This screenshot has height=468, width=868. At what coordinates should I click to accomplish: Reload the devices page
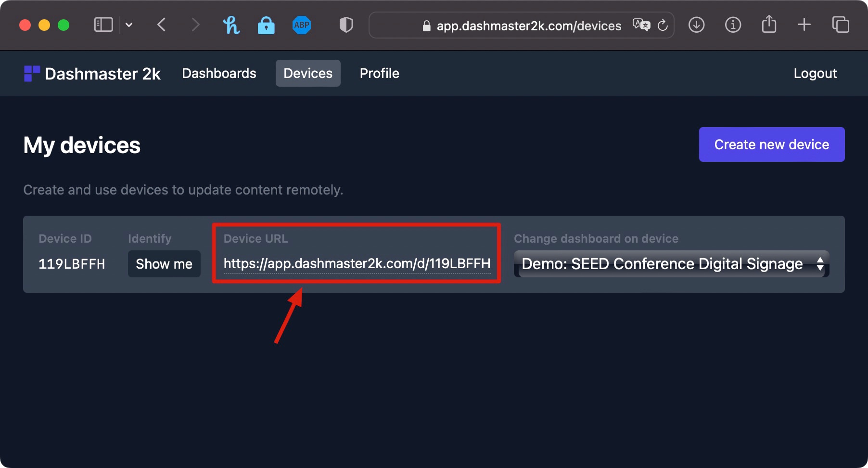pos(663,26)
